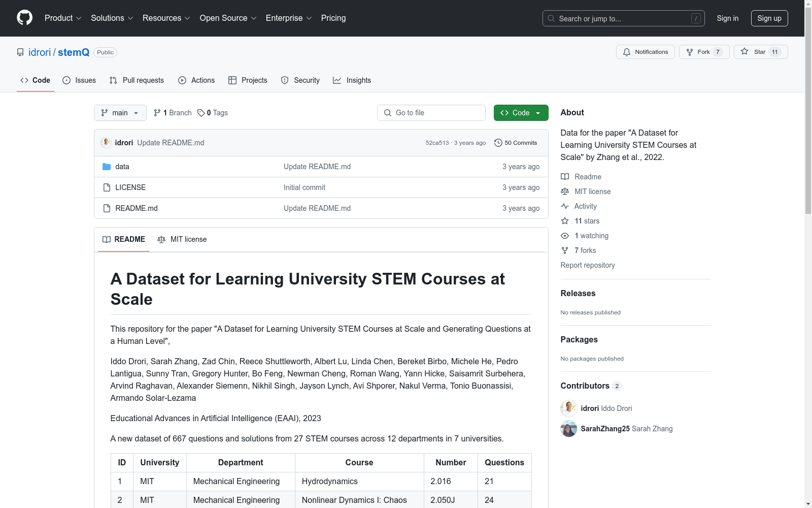Open the green Code dropdown
Viewport: 812px width, 508px height.
tap(521, 113)
